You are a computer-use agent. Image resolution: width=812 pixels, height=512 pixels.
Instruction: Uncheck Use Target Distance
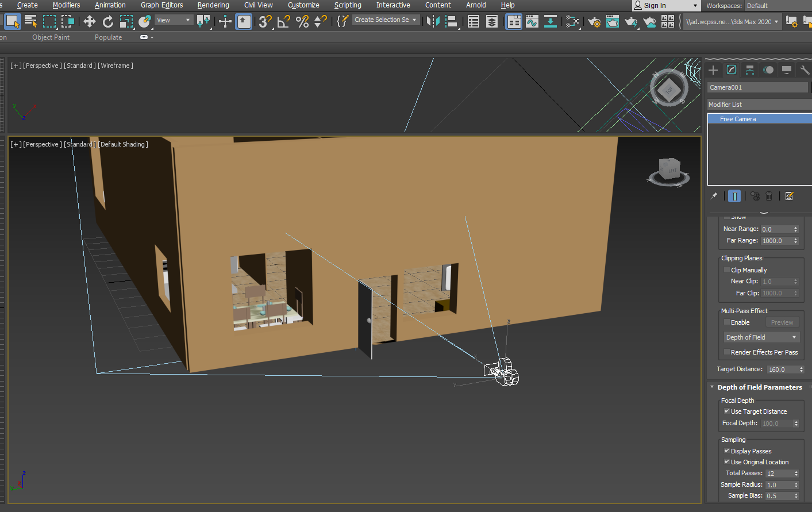[727, 411]
